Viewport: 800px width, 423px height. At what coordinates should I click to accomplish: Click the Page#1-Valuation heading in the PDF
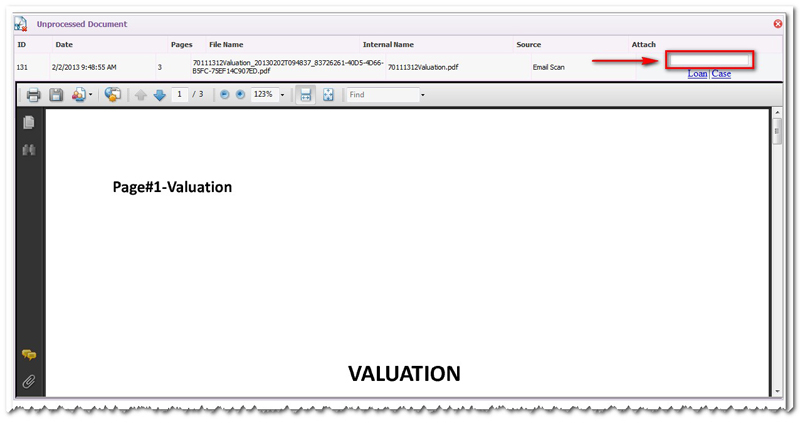pos(172,187)
